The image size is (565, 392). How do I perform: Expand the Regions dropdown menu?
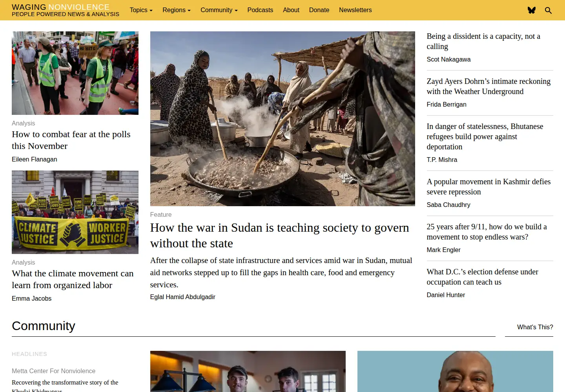(x=177, y=10)
